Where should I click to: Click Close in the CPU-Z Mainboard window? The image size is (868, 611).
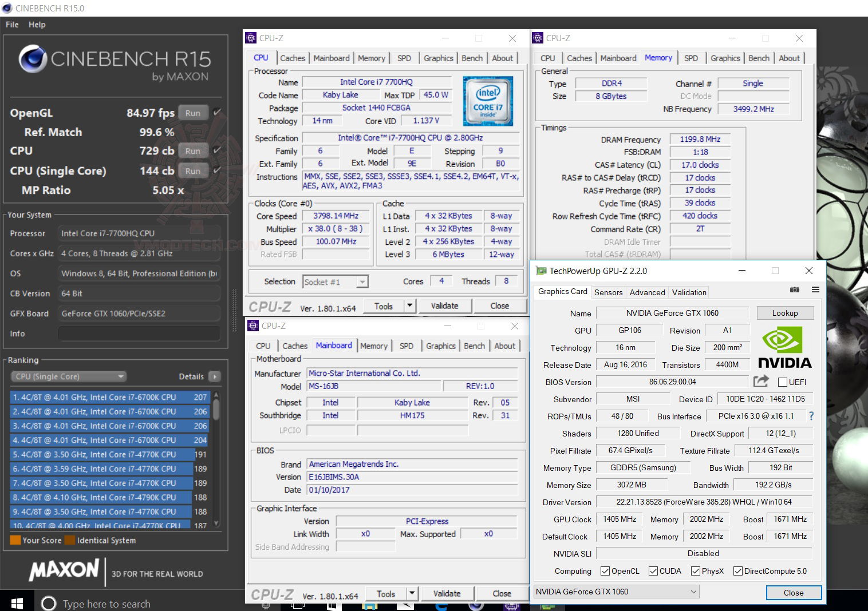coord(502,594)
